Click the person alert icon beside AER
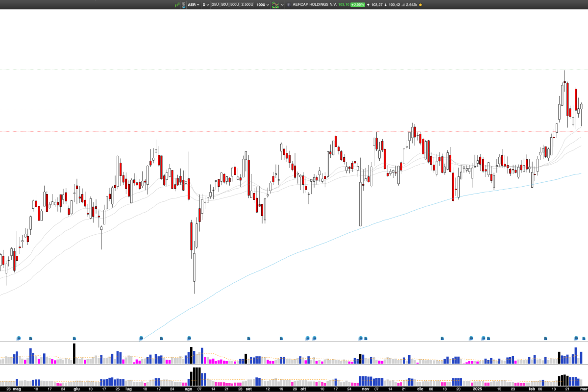The height and width of the screenshot is (392, 588). (183, 4)
